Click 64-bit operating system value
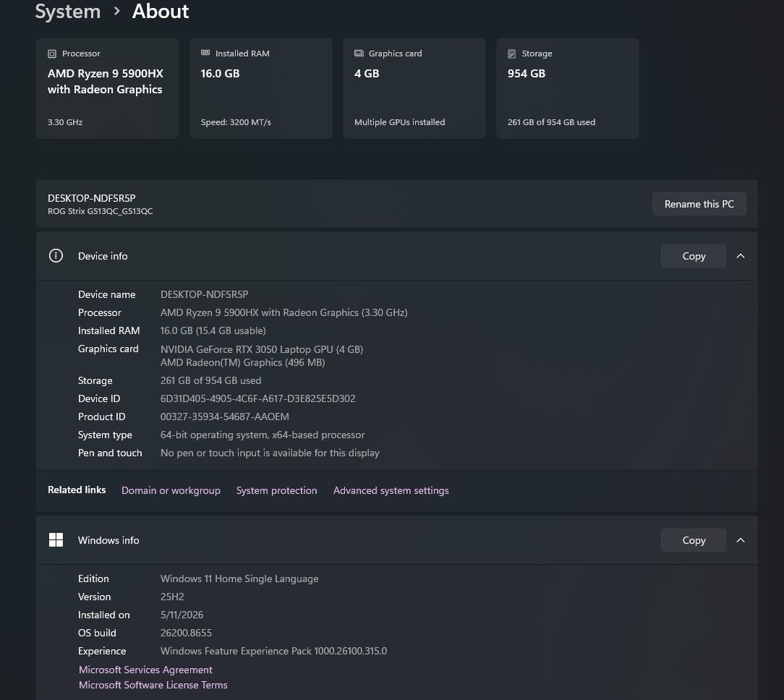 click(263, 435)
